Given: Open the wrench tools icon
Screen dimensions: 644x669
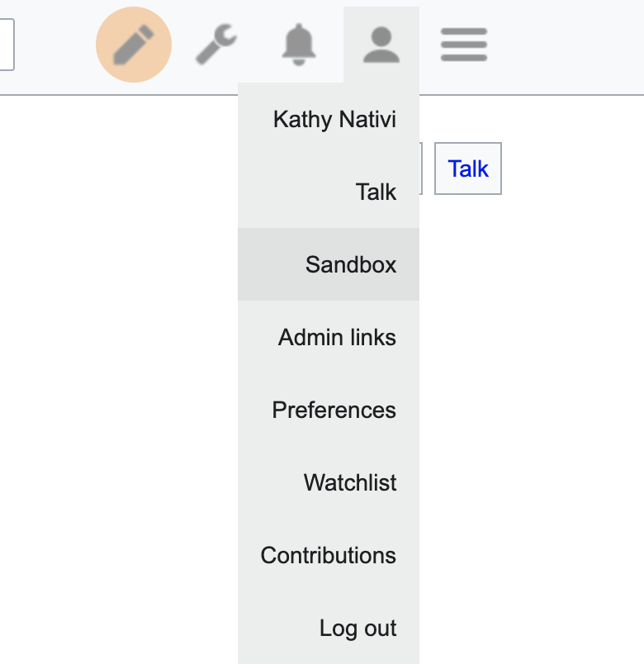Looking at the screenshot, I should click(x=216, y=45).
